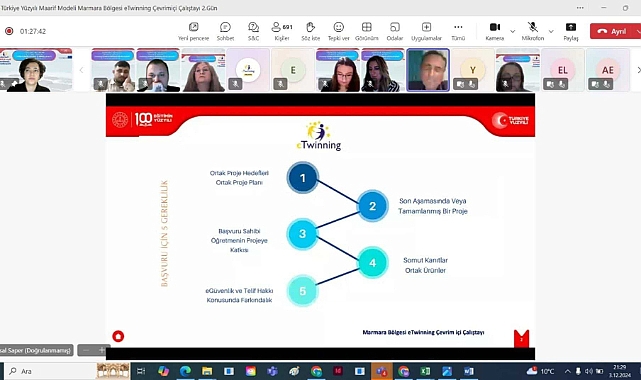Show the Kişiler participants list
641x380 pixels.
tap(282, 31)
